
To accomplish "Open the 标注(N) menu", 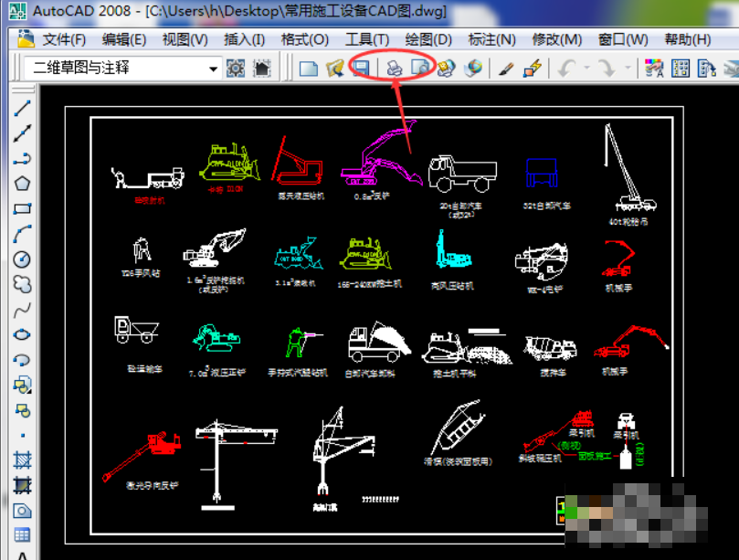I will coord(491,39).
